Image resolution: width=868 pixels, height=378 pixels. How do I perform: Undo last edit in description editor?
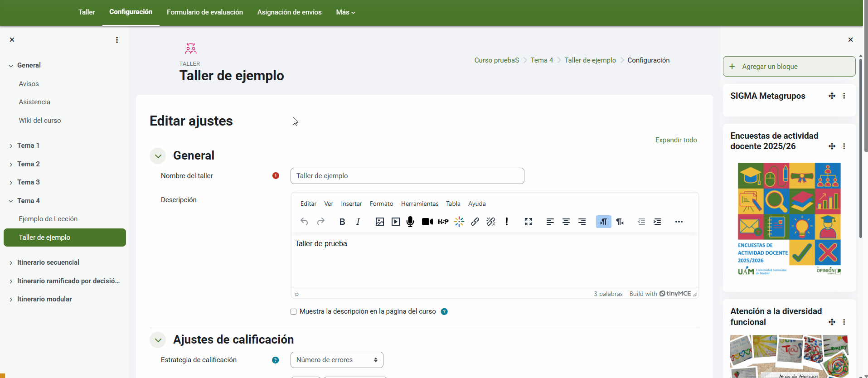click(304, 222)
